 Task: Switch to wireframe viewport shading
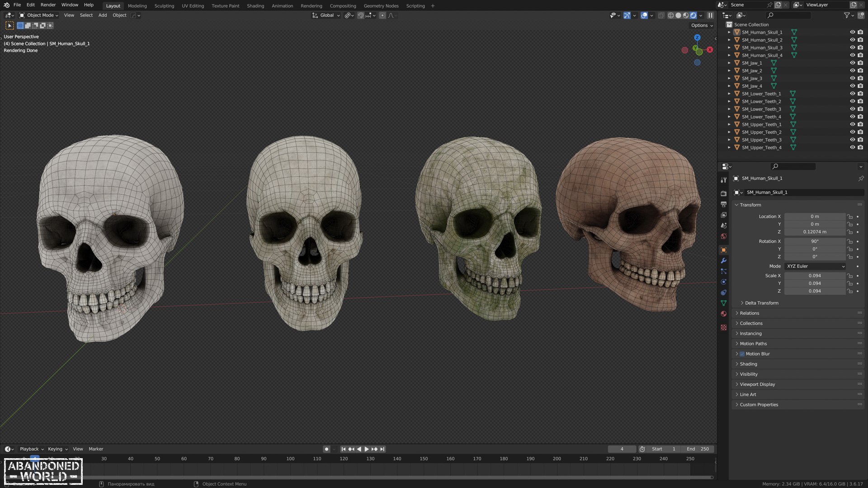tap(670, 15)
